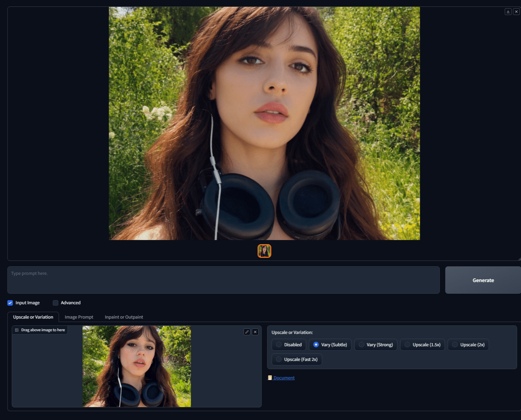Viewport: 521px width, 420px height.
Task: Set mode to Upscale (Fast 2x)
Action: coord(279,360)
